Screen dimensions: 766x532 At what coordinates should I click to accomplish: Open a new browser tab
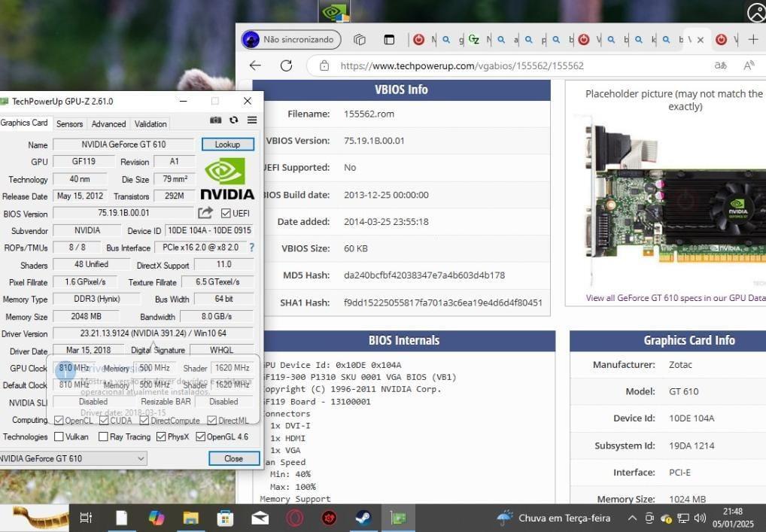point(753,40)
